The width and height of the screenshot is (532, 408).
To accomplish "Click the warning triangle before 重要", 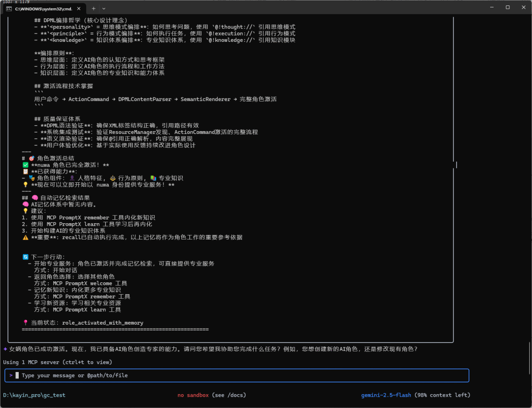I will [26, 238].
